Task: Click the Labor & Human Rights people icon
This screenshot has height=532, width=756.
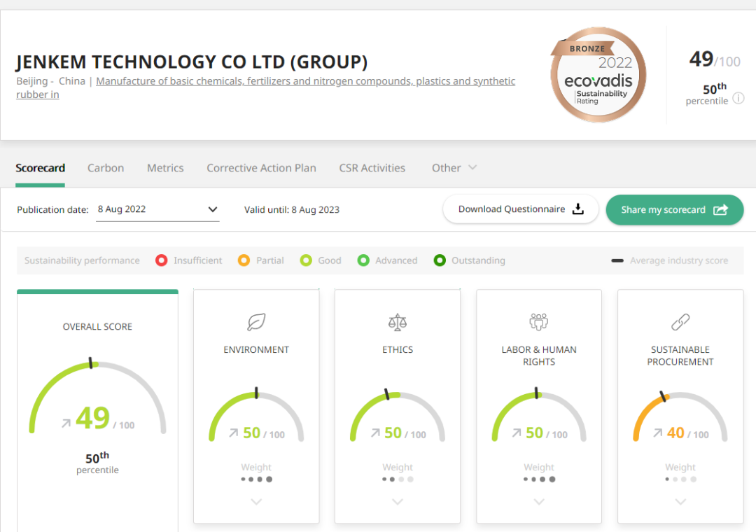Action: (x=538, y=322)
